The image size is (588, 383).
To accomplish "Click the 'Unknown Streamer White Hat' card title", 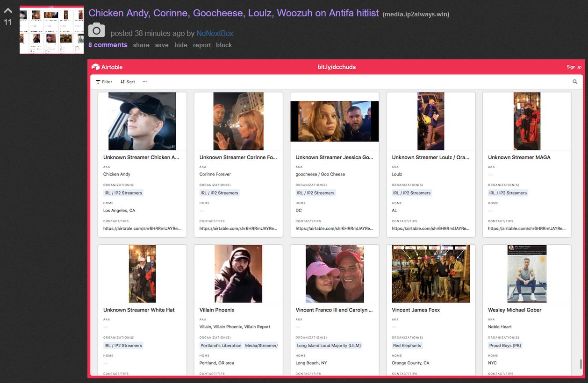I will [139, 310].
